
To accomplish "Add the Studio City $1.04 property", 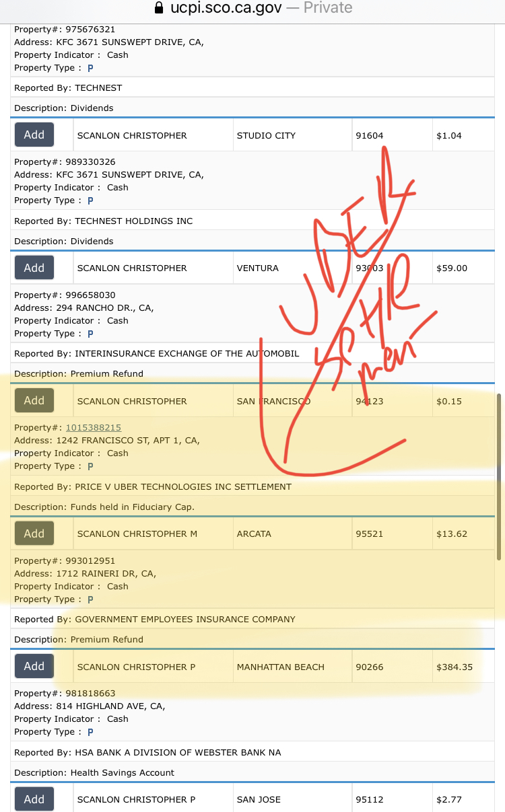I will click(x=34, y=135).
